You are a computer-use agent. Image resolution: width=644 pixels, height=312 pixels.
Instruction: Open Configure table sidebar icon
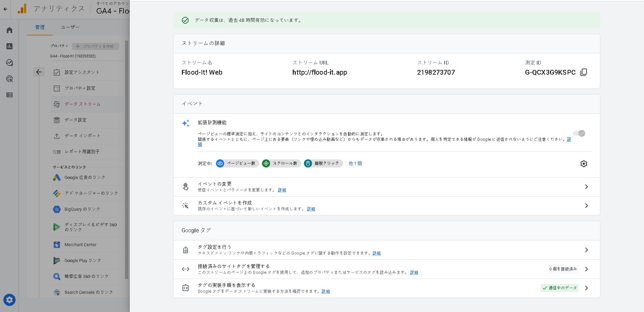[x=9, y=95]
